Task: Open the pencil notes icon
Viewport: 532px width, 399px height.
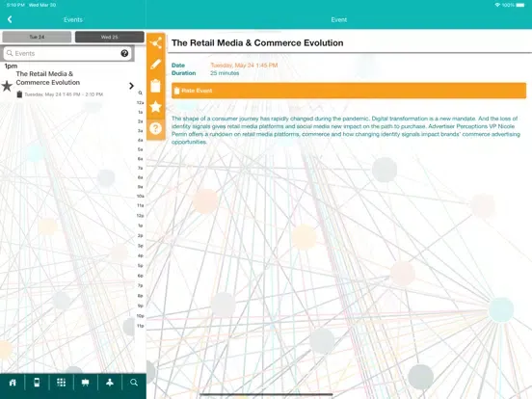Action: pyautogui.click(x=156, y=65)
